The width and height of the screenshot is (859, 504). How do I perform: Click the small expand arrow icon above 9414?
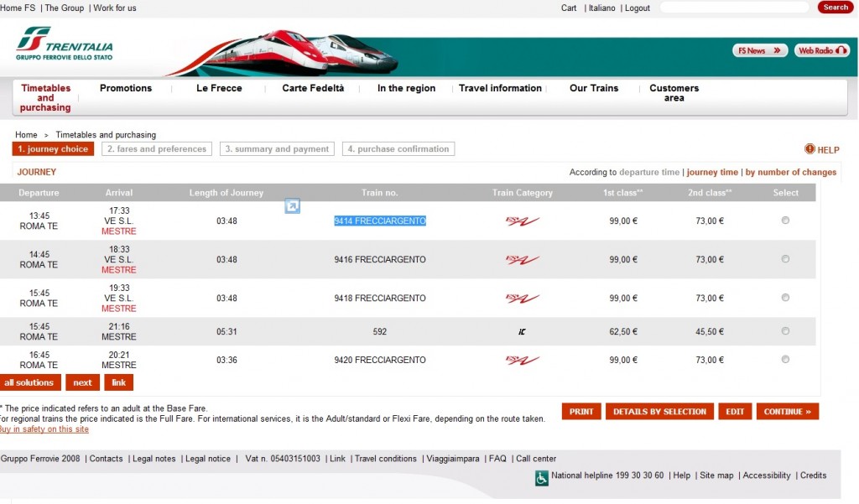293,206
